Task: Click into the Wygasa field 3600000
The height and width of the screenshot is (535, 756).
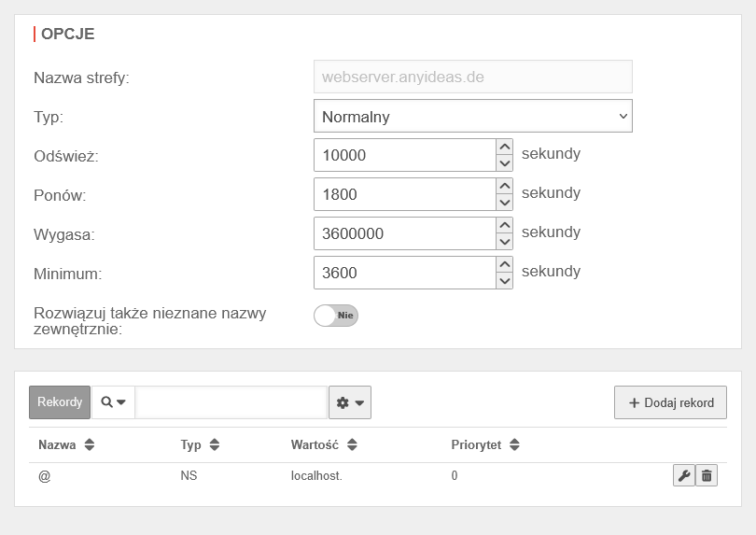Action: click(405, 233)
